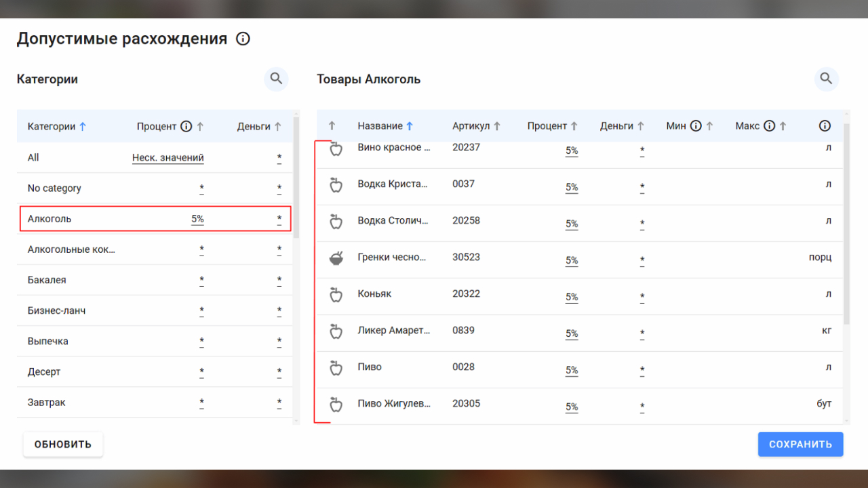Viewport: 868px width, 488px height.
Task: Click the ОБНОВИТЬ button
Action: click(63, 445)
